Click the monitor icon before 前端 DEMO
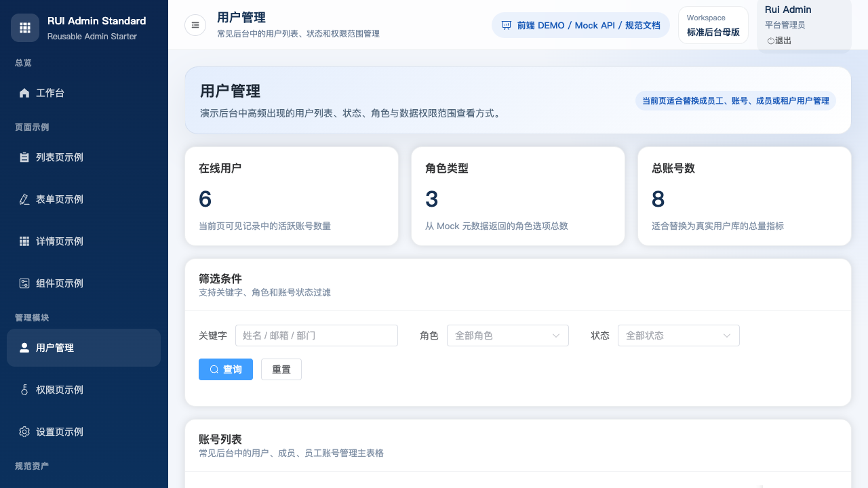The height and width of the screenshot is (488, 868). pos(507,24)
